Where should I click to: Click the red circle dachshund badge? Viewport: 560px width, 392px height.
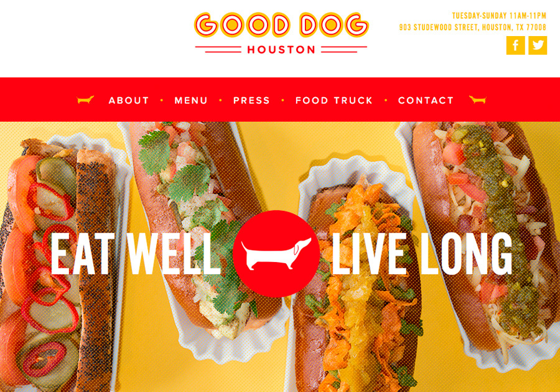(x=276, y=254)
